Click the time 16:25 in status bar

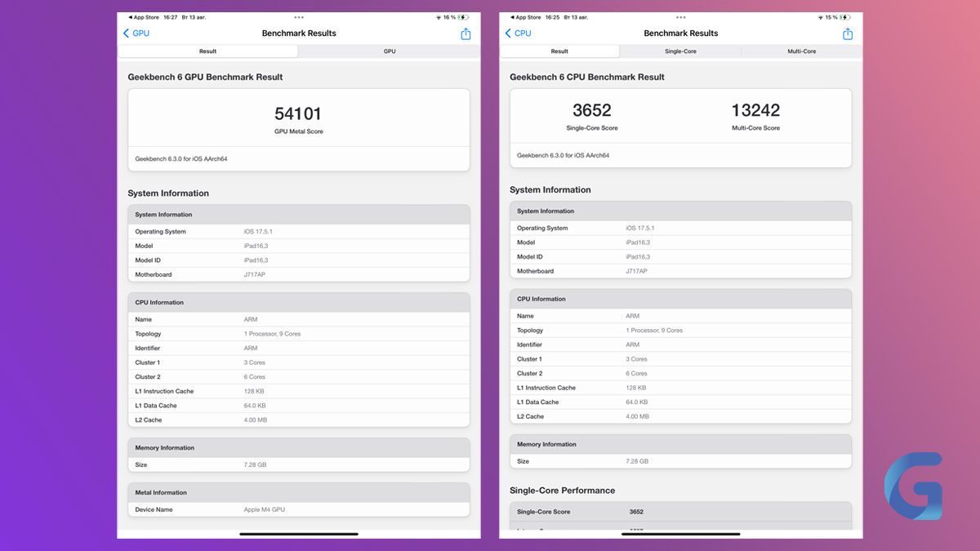coord(555,17)
